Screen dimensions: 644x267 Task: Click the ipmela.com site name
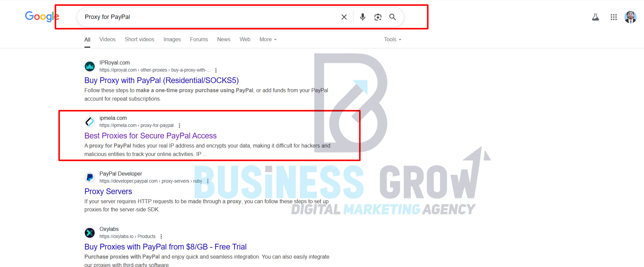tap(113, 118)
